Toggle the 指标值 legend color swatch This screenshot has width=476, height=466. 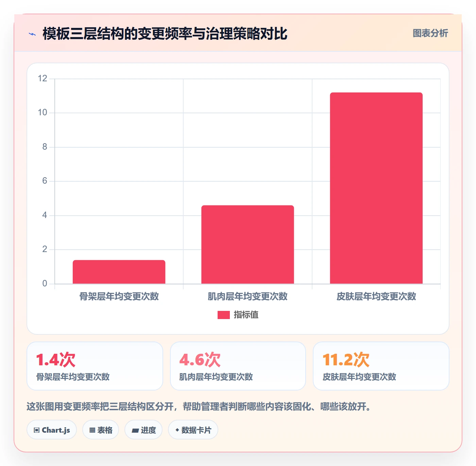click(224, 315)
